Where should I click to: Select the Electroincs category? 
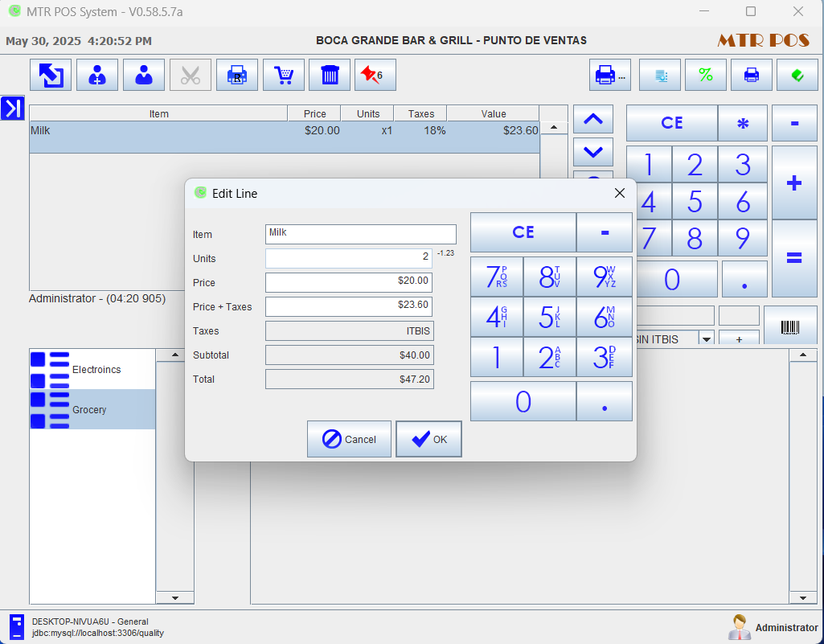[92, 370]
